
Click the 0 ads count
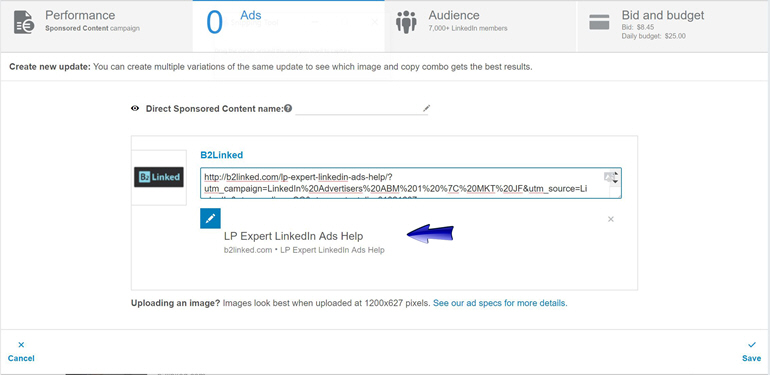pyautogui.click(x=214, y=23)
